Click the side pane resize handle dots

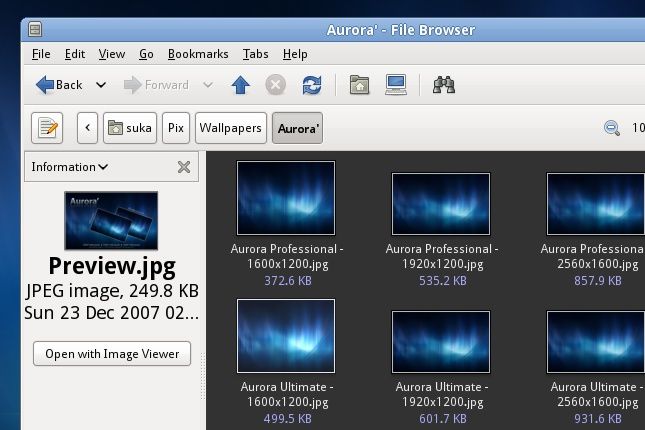(202, 377)
